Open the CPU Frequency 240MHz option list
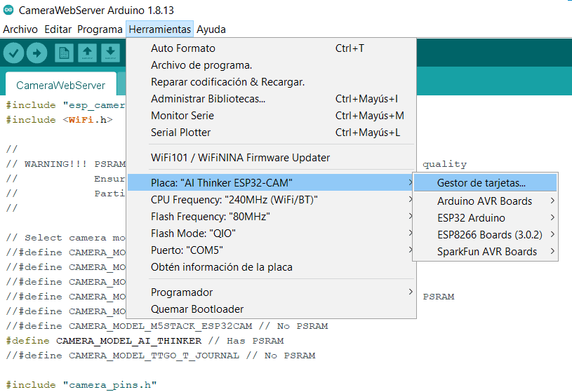The height and width of the screenshot is (392, 572). point(234,200)
